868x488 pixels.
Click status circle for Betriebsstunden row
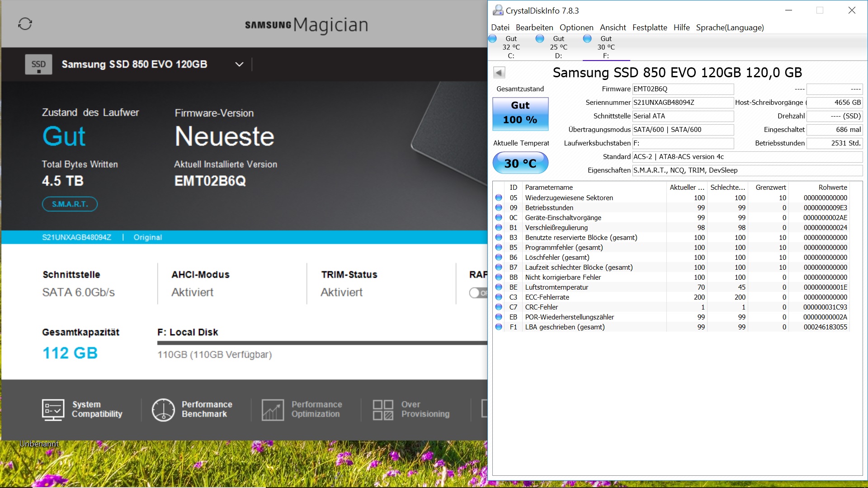coord(499,207)
